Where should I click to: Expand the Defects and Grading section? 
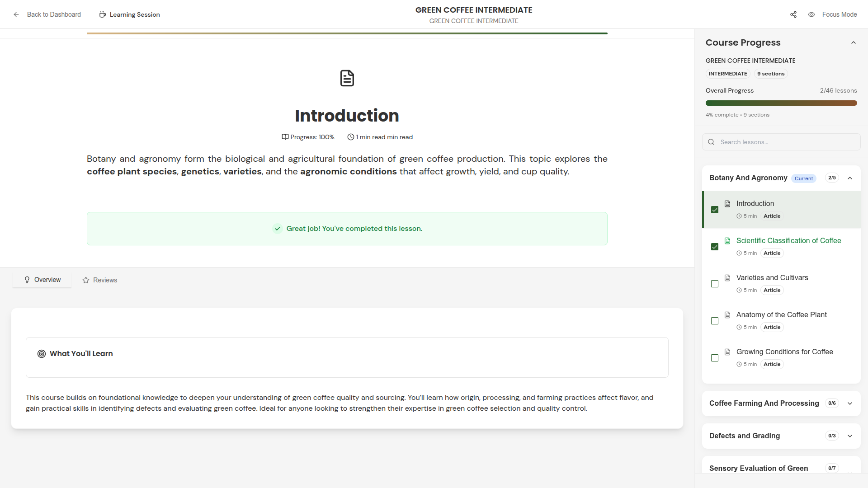click(x=850, y=436)
